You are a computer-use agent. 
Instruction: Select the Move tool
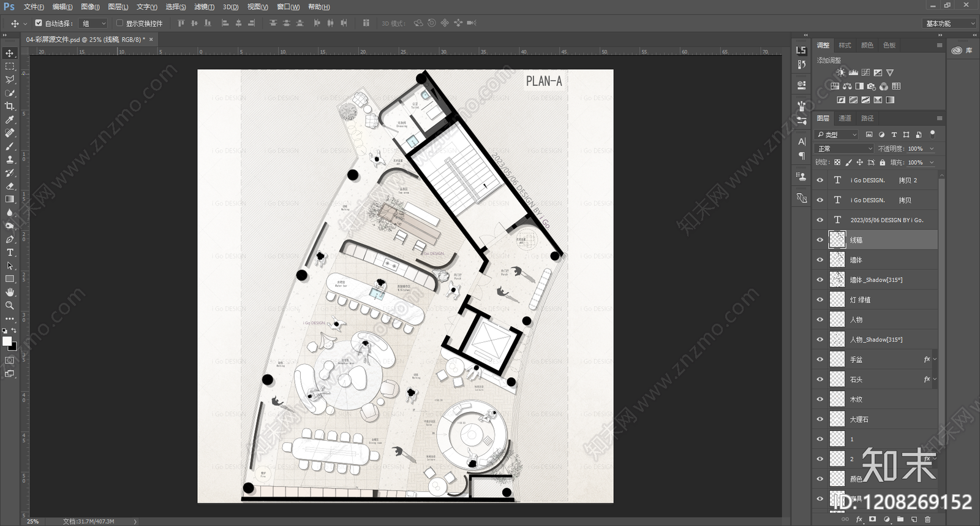(10, 53)
